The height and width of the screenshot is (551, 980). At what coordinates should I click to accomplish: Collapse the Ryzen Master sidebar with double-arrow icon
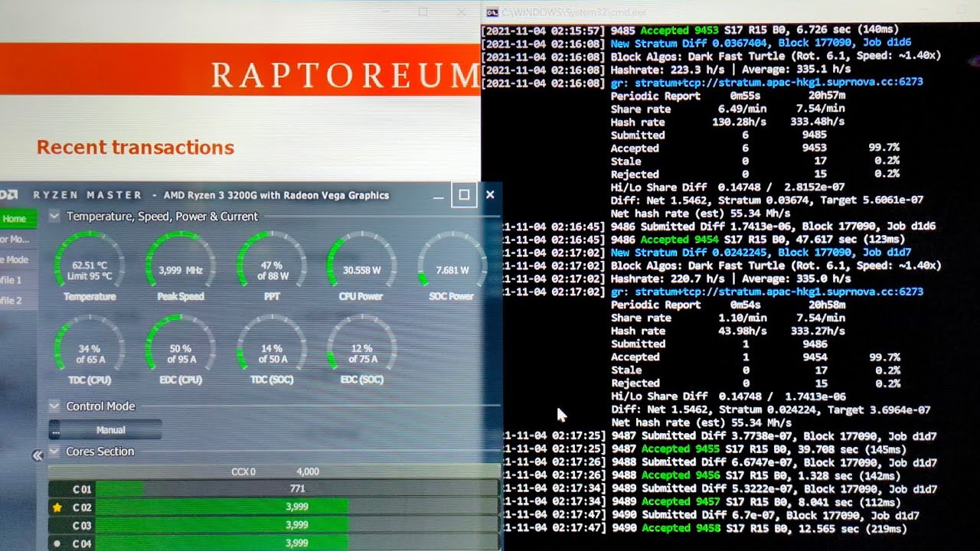37,456
